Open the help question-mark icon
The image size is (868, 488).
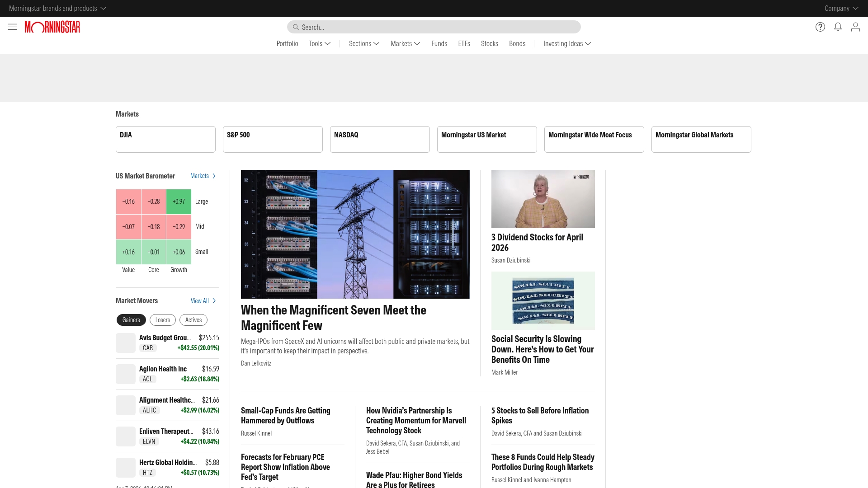tap(820, 27)
